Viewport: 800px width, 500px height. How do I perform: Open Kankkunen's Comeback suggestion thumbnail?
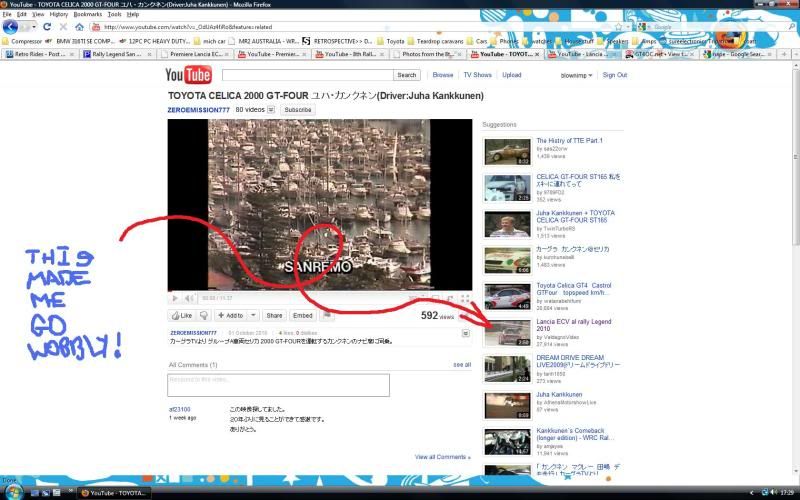click(507, 442)
